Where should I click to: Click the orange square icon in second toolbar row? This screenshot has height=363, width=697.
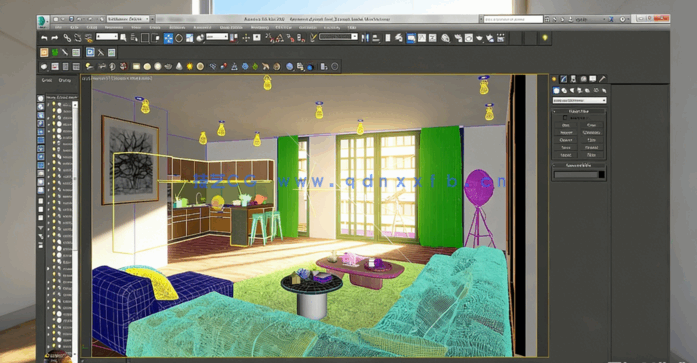pos(44,52)
